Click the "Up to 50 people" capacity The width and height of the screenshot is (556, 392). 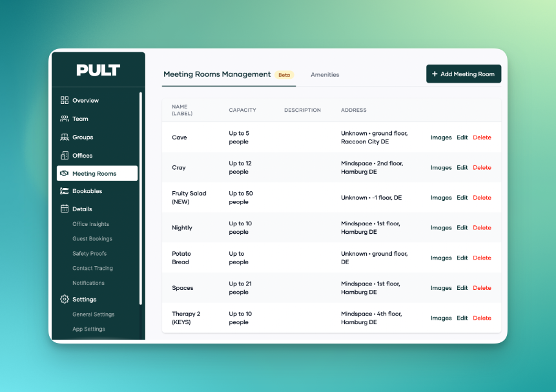click(241, 198)
